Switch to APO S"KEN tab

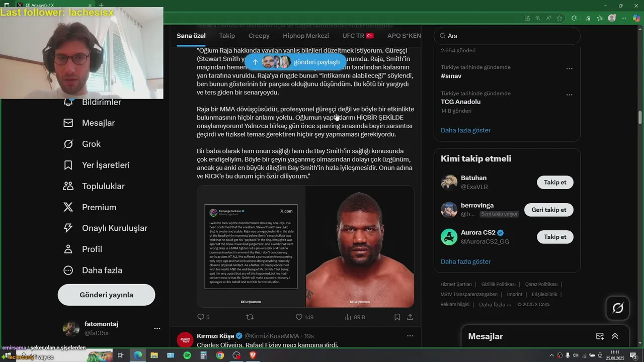[404, 36]
